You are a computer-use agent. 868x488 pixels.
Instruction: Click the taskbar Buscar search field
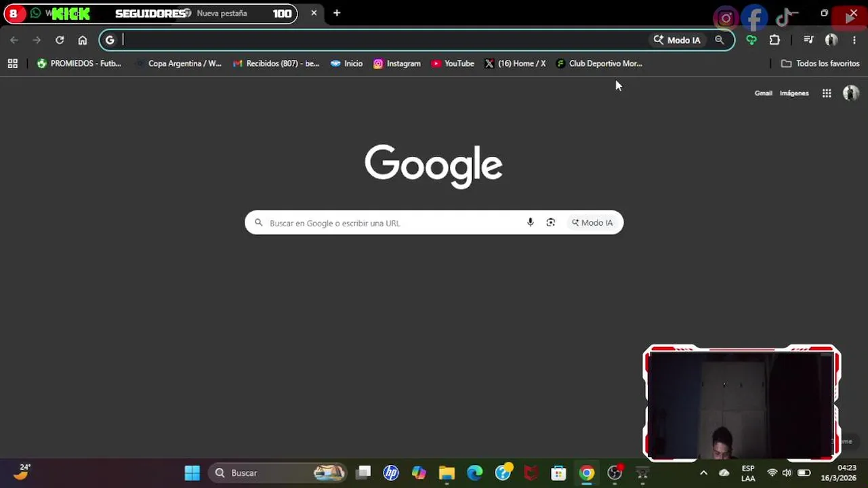(279, 473)
